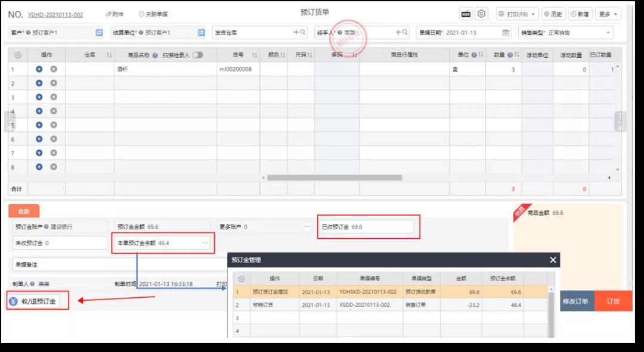Viewport: 644px width, 352px height.
Task: Click the horizontal table scrollbar
Action: pos(335,177)
